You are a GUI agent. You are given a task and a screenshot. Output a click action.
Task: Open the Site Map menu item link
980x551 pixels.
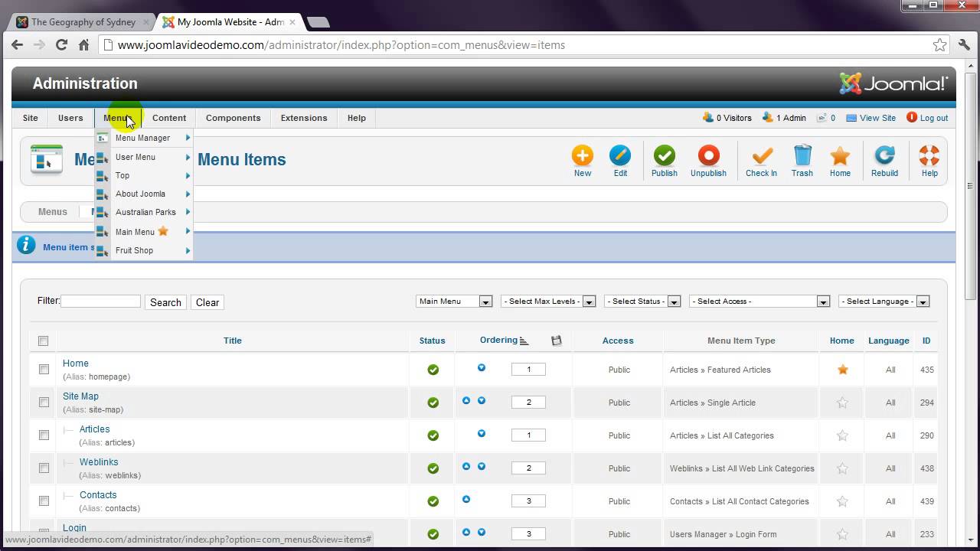tap(80, 396)
